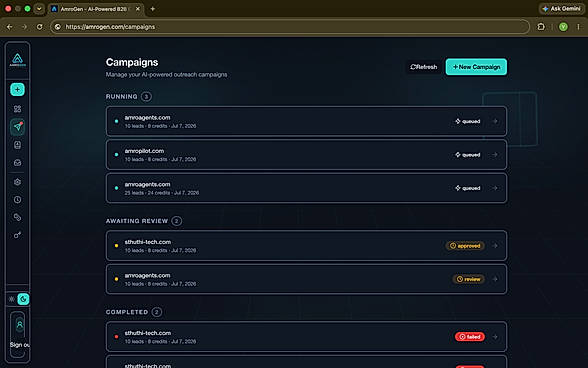Open amroagents.com campaign awaiting review
The width and height of the screenshot is (588, 368).
[306, 279]
